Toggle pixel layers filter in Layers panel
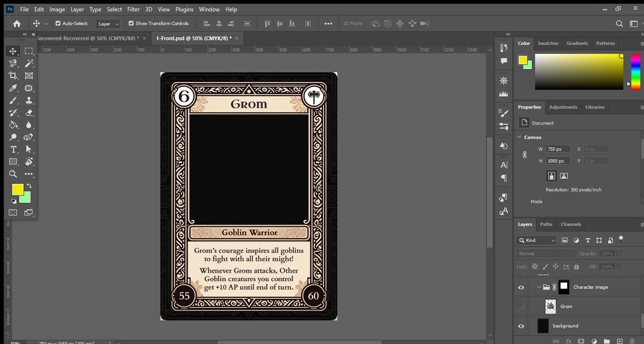Image resolution: width=644 pixels, height=344 pixels. (565, 240)
